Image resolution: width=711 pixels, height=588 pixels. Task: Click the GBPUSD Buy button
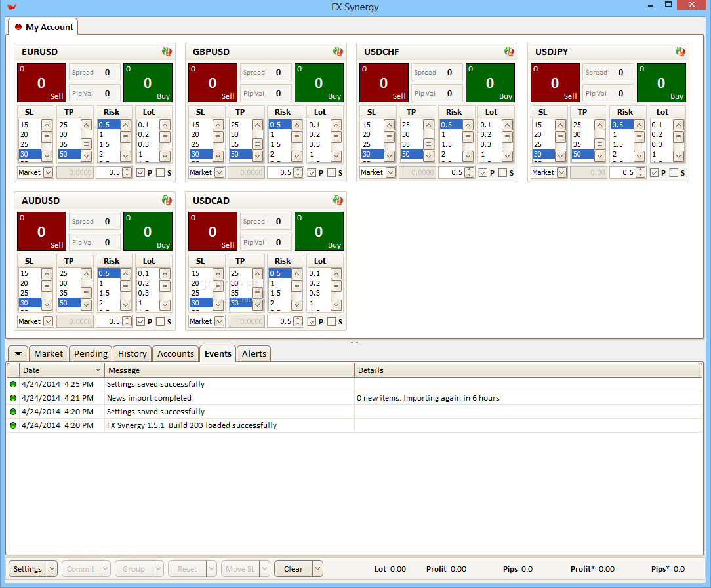(x=319, y=83)
